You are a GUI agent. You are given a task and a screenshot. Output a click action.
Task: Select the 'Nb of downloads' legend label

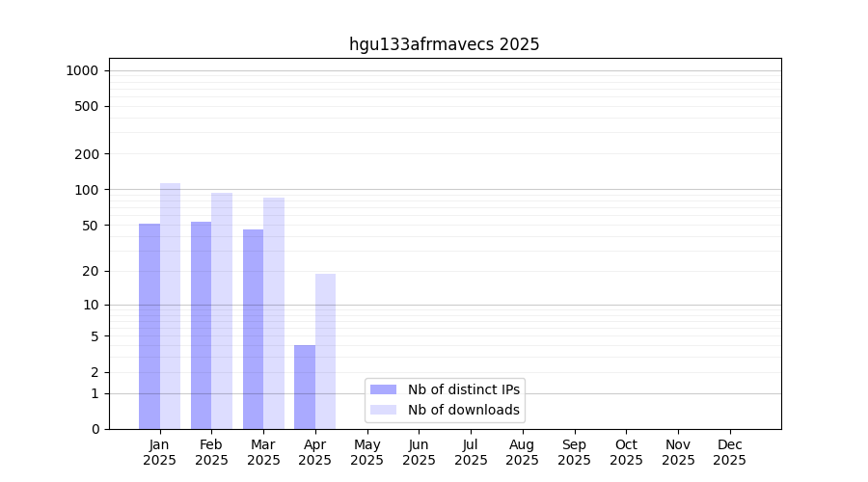[463, 410]
